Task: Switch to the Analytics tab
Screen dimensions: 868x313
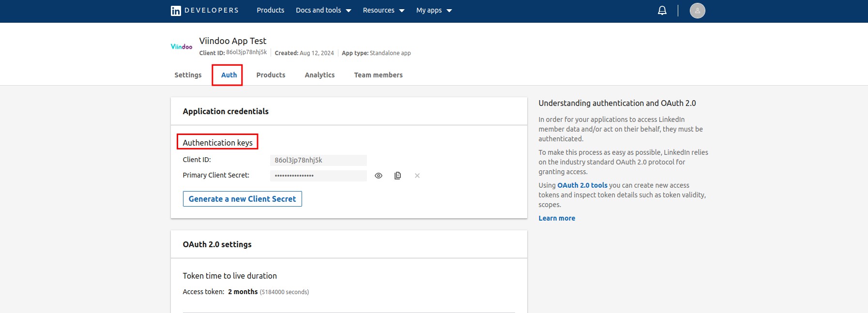Action: pyautogui.click(x=320, y=75)
